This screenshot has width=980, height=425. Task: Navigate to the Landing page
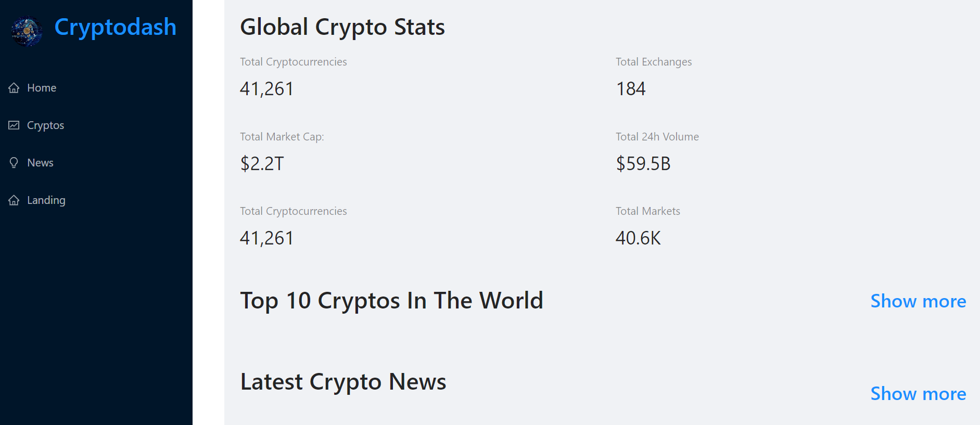[96, 200]
